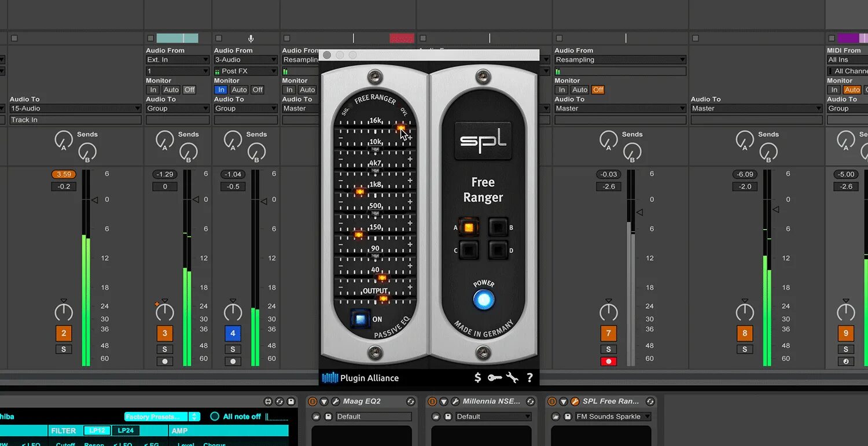
Task: Open the Maag EQ2 plugin window wrench
Action: click(x=335, y=401)
